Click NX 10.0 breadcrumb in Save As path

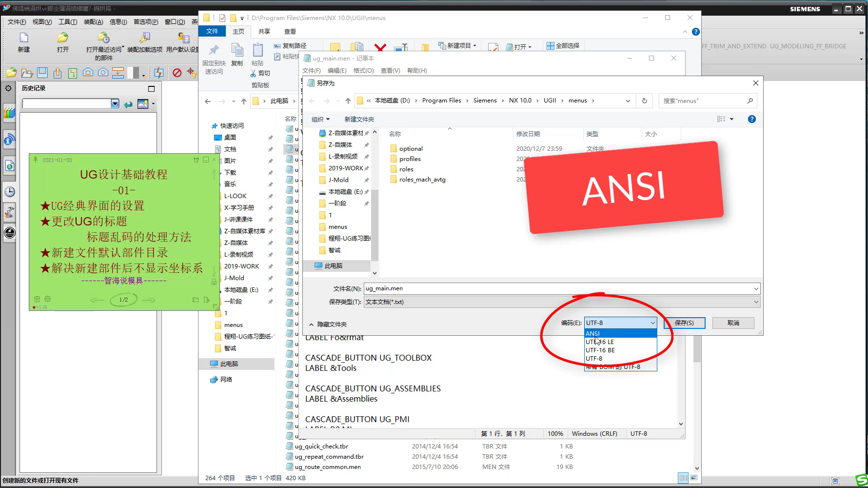(x=520, y=101)
